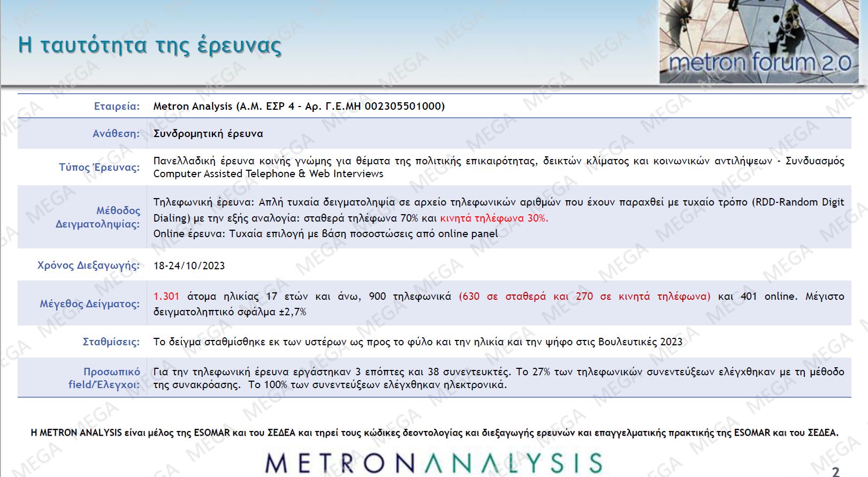The height and width of the screenshot is (477, 868).
Task: Select the 'Σταθμίσεις:' row label
Action: click(x=111, y=342)
